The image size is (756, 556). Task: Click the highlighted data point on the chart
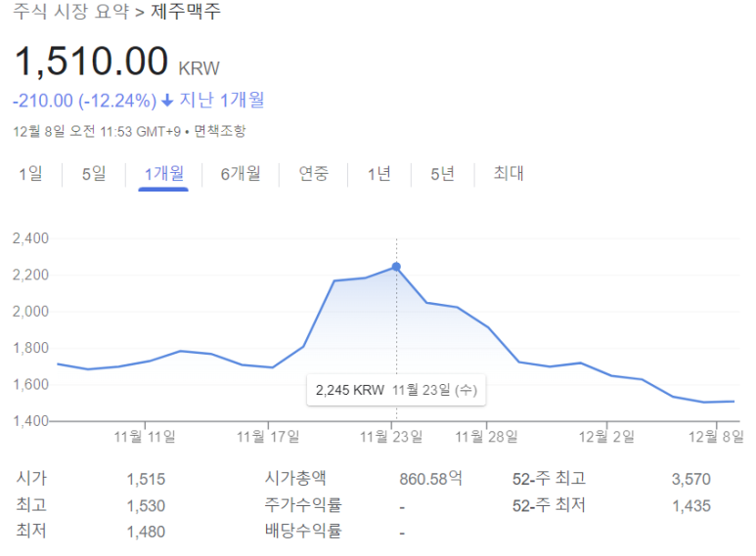tap(396, 267)
